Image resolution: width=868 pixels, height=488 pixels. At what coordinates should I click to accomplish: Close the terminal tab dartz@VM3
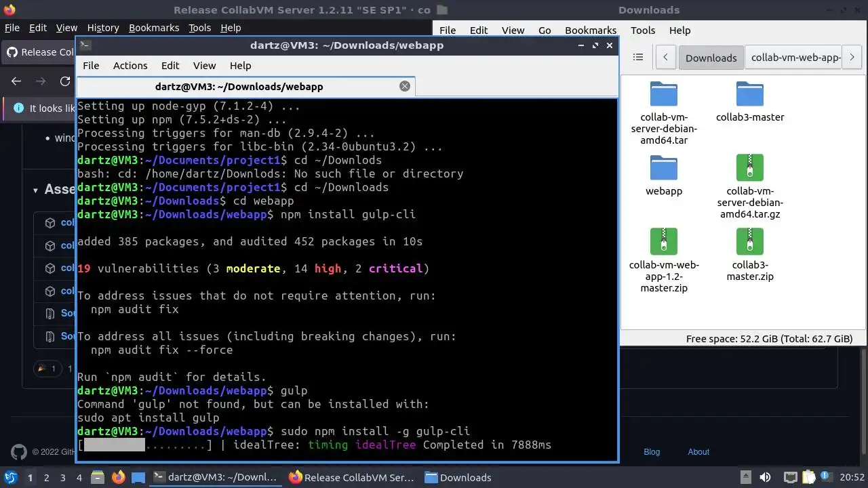pos(405,86)
